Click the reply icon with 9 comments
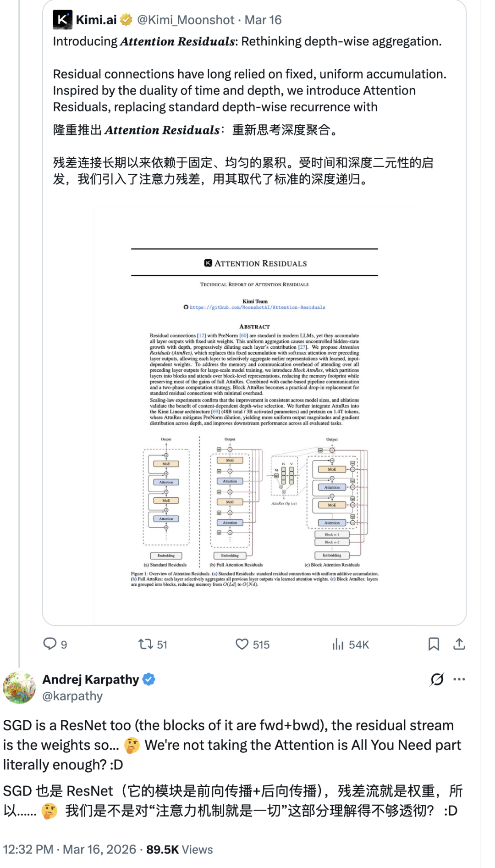 [x=50, y=644]
